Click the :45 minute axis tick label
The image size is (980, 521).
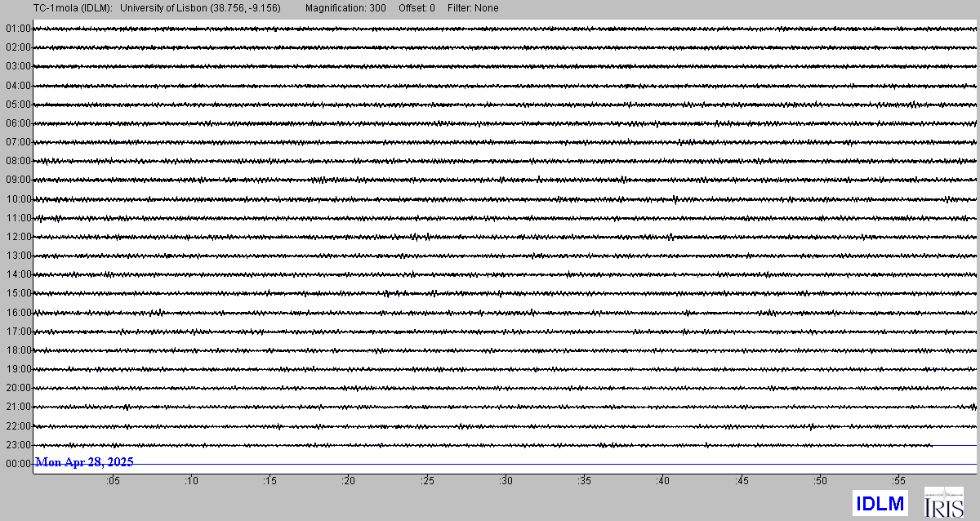tap(742, 482)
